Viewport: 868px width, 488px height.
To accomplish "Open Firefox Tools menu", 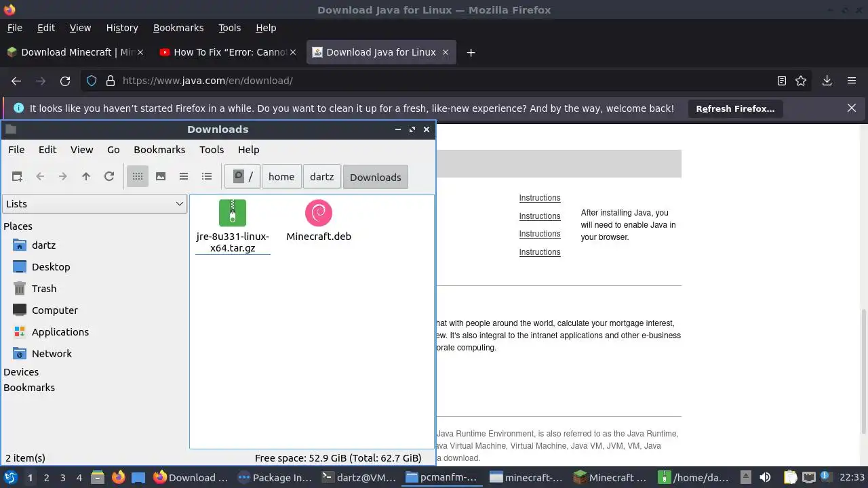I will (x=229, y=28).
